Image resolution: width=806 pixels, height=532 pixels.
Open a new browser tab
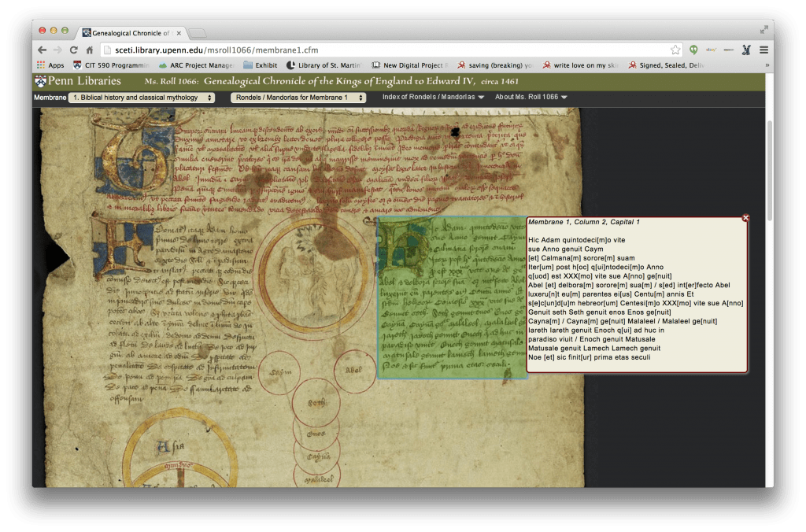[x=197, y=33]
